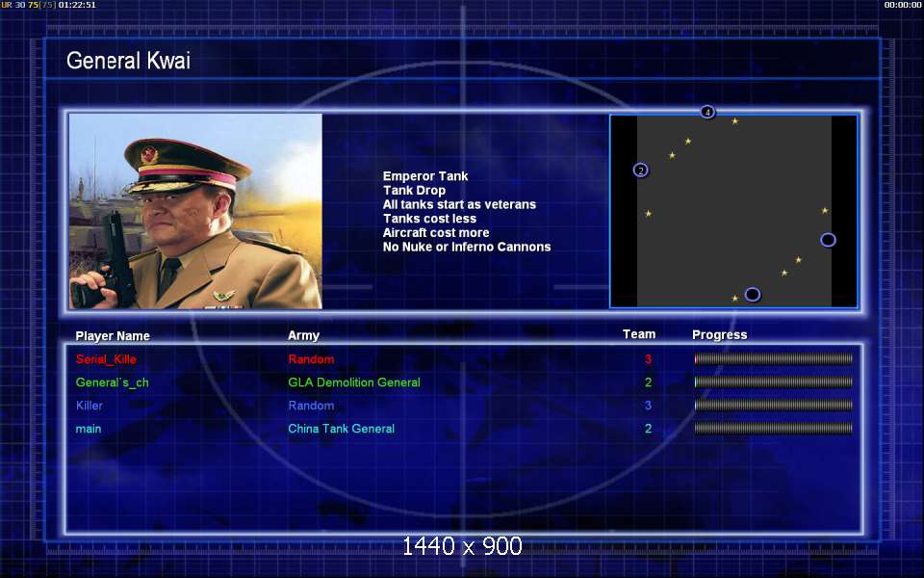Click the Team column header
Screen dimensions: 924x578
(x=639, y=334)
